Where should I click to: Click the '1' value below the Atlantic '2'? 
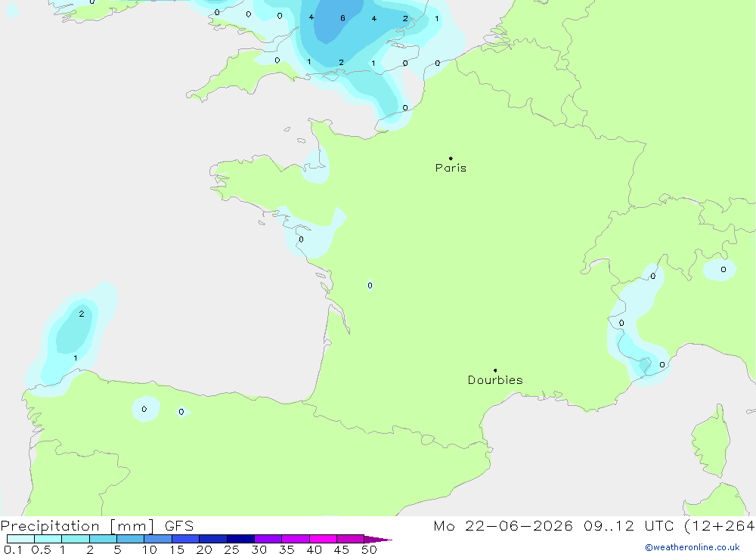(75, 357)
